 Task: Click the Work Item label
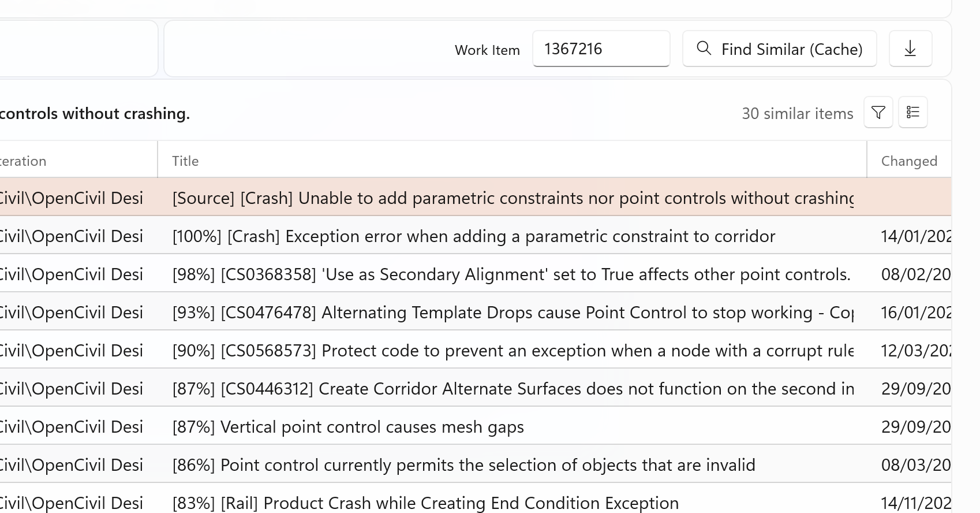(487, 50)
